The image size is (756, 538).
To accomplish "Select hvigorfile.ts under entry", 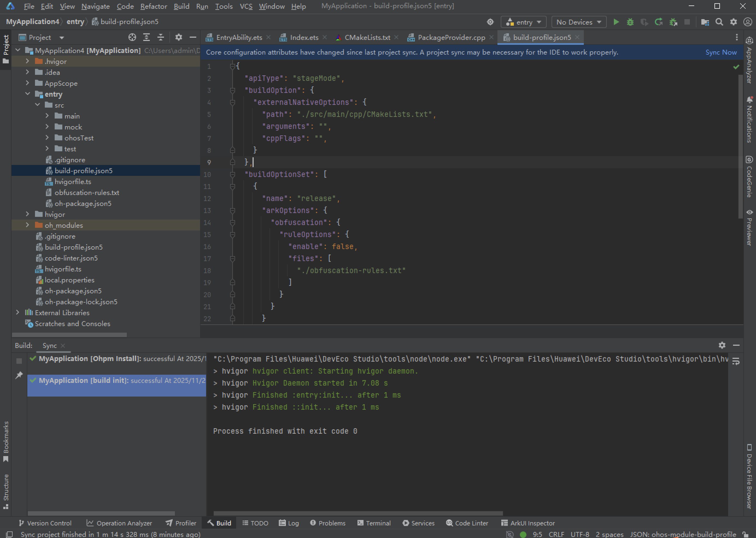I will coord(73,182).
